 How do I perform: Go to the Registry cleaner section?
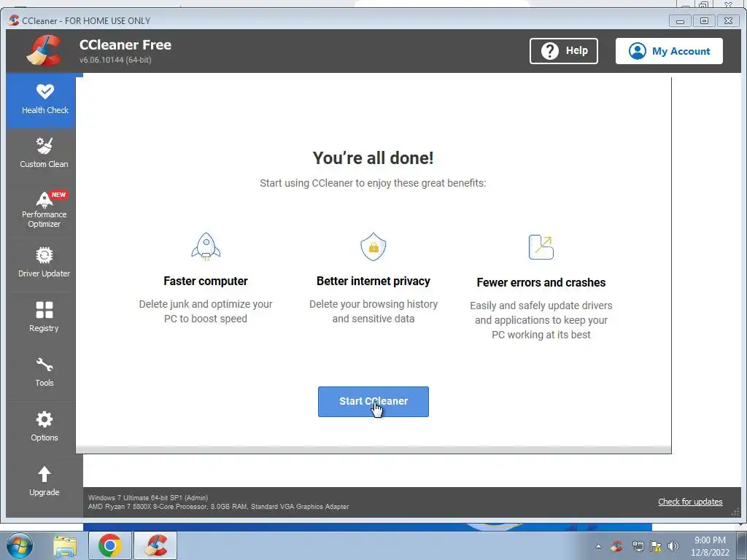[44, 318]
